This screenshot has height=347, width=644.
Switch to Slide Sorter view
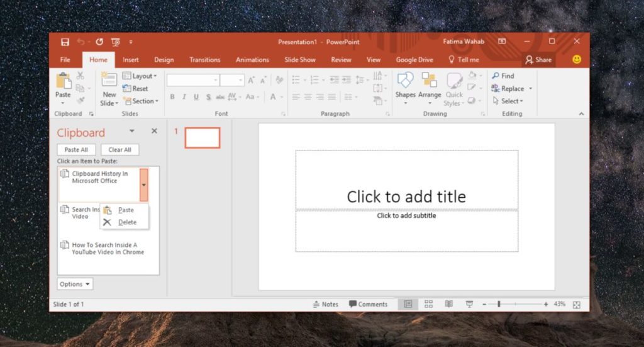pyautogui.click(x=428, y=304)
